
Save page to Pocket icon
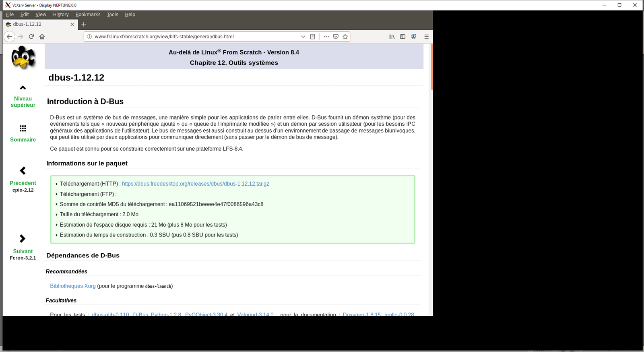pos(336,37)
